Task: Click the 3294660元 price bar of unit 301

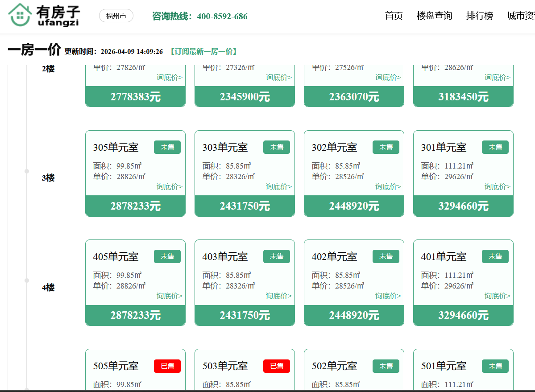Action: 463,206
